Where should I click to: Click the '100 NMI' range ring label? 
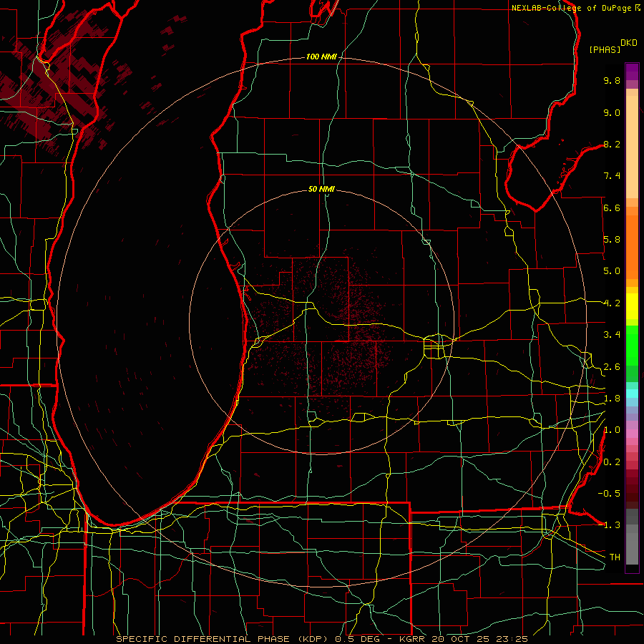pyautogui.click(x=321, y=57)
